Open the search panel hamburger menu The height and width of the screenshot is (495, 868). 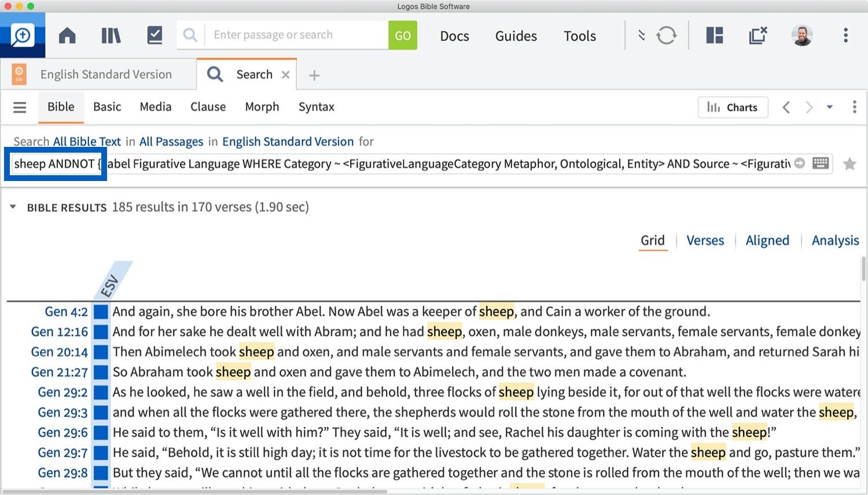20,107
